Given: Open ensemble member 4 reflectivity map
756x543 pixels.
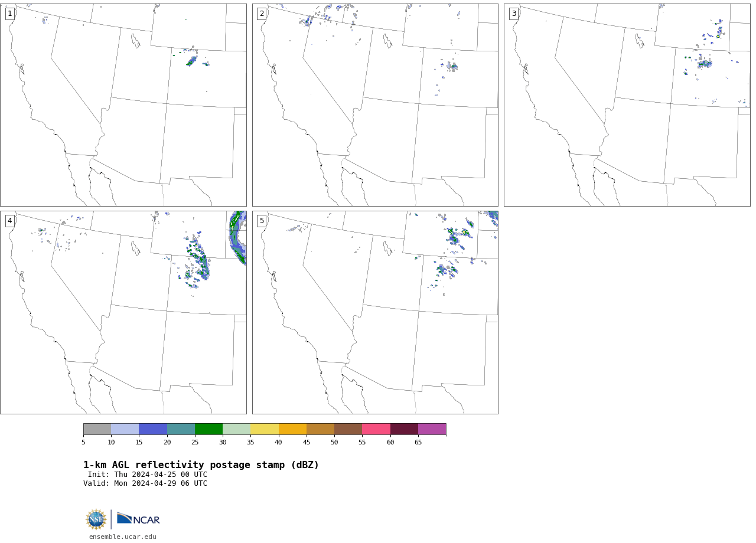Looking at the screenshot, I should pos(123,312).
